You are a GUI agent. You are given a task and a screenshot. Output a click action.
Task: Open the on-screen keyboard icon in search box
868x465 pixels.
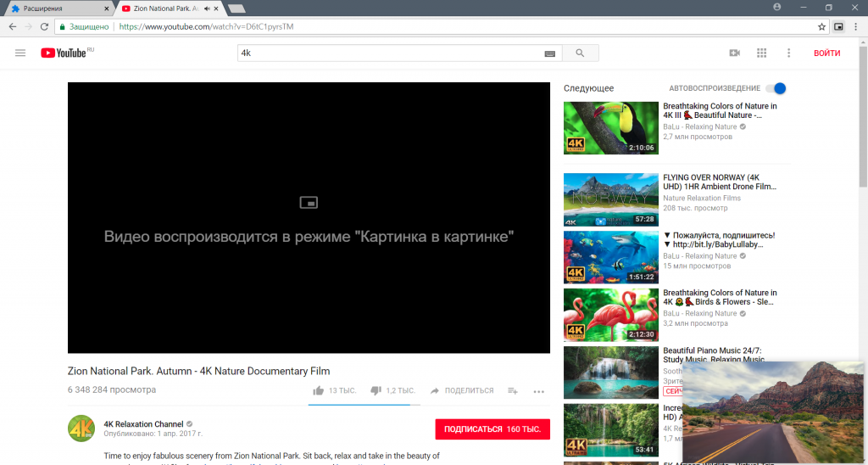pos(549,53)
